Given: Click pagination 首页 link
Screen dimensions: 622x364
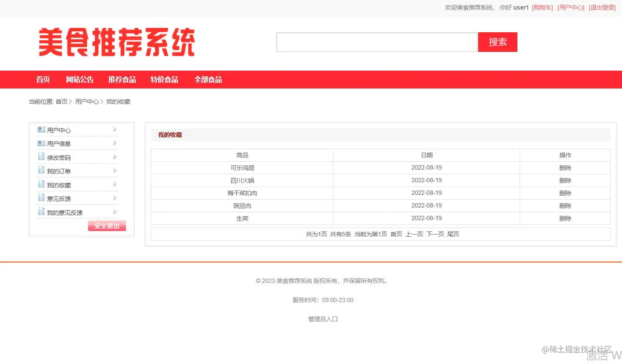Looking at the screenshot, I should 396,234.
